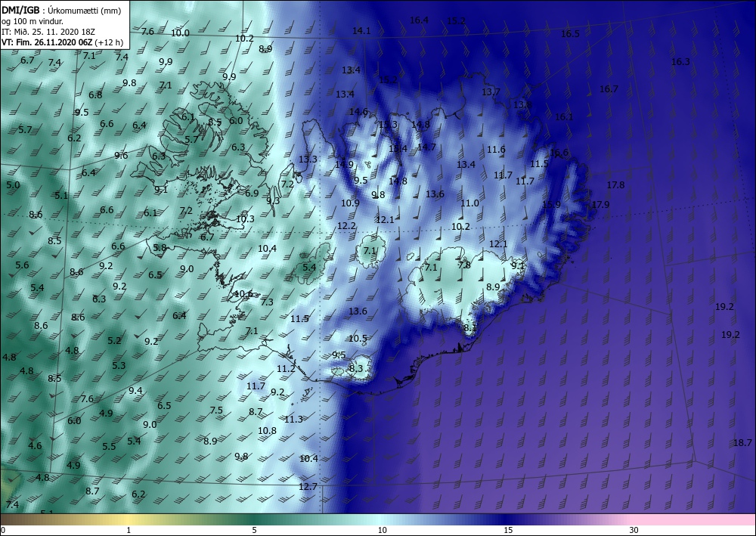
Task: Click the 5.5 value
Action: (109, 447)
